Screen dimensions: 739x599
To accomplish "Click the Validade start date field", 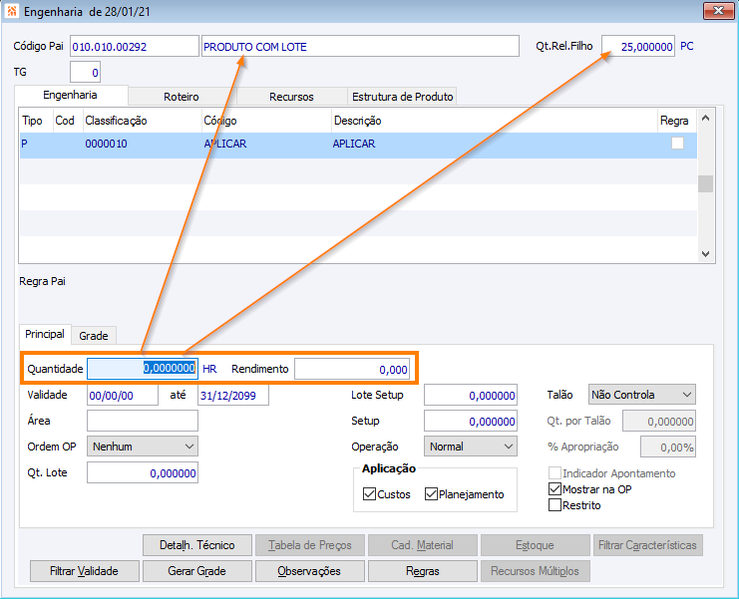I will pos(123,395).
